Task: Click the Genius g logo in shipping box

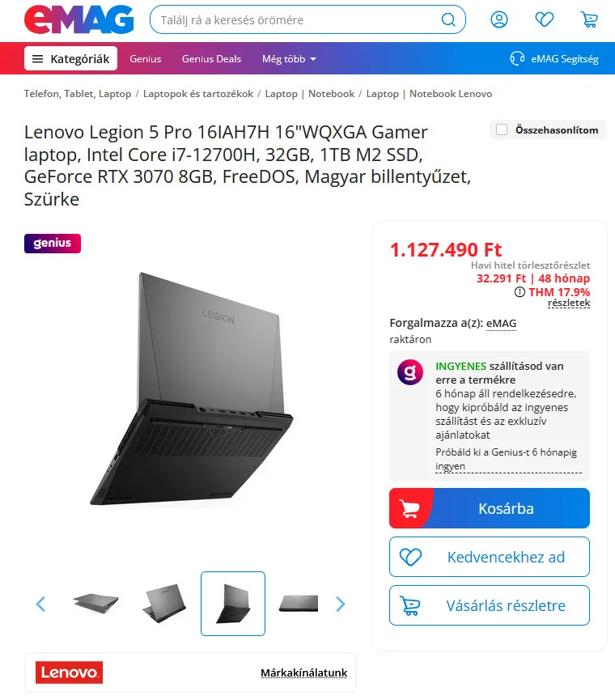Action: click(x=410, y=372)
